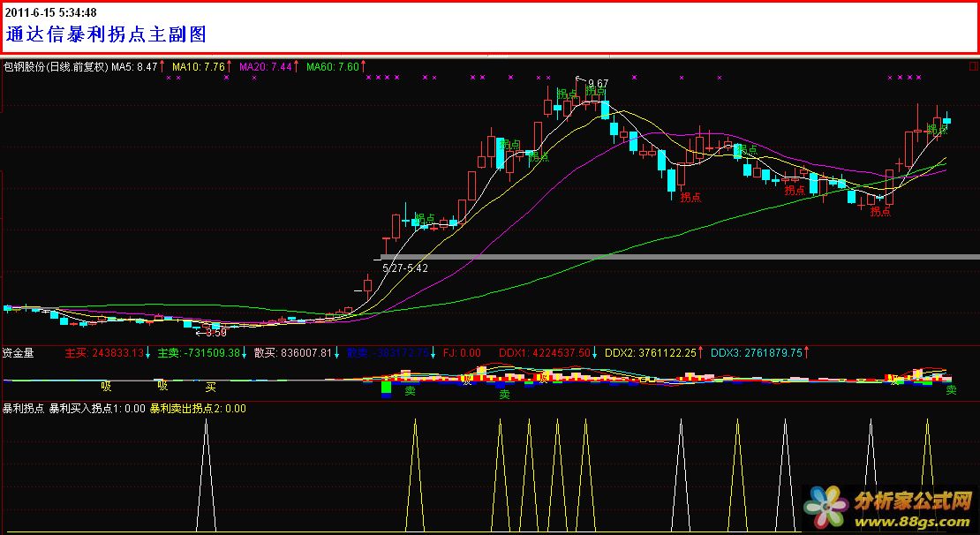Click the 暴利卖出拐点2: 0.00 label
The height and width of the screenshot is (535, 980).
tap(198, 409)
